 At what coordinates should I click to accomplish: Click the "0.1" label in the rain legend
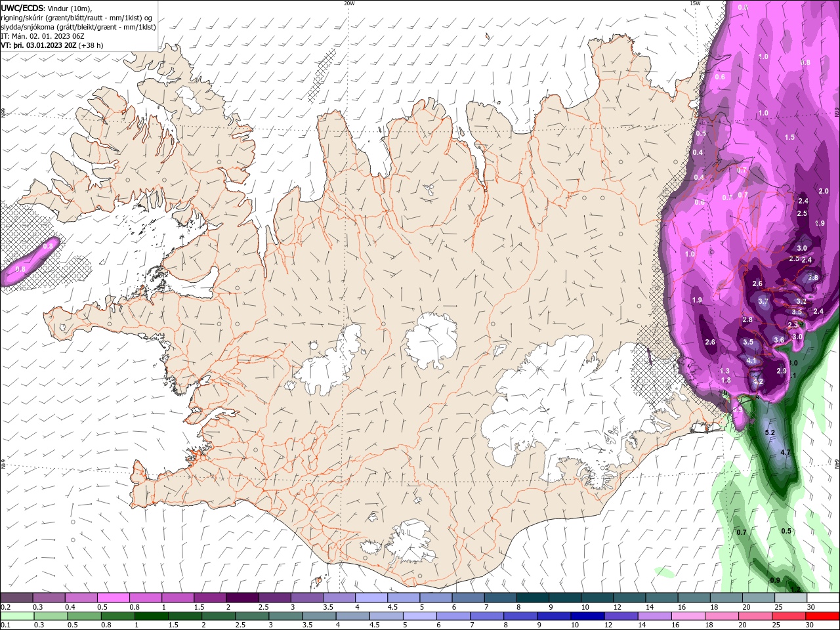tap(5, 624)
